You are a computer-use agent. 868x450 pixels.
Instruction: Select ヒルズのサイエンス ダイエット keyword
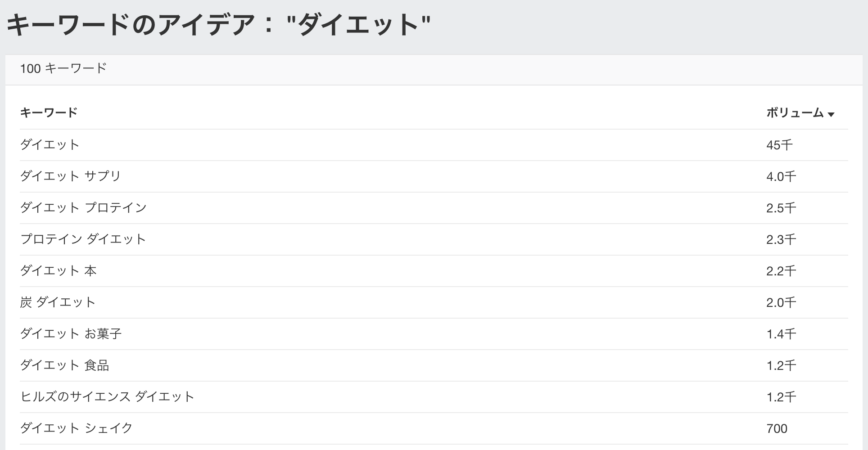(x=107, y=396)
